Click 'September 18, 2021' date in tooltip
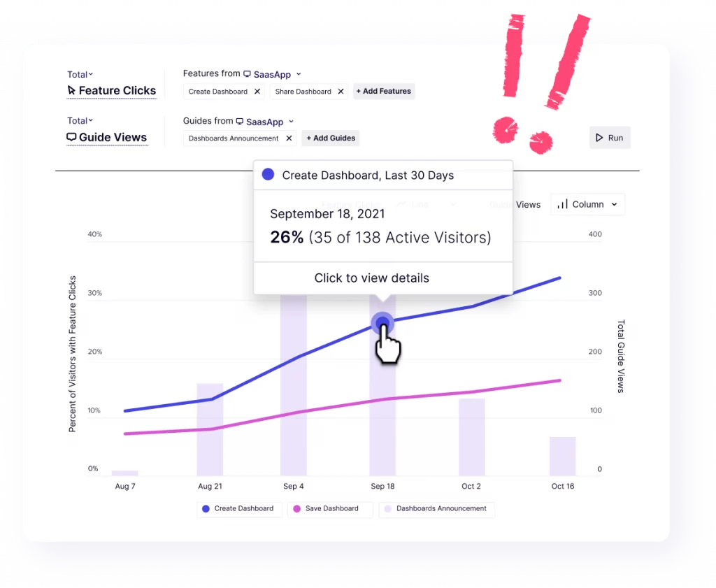The height and width of the screenshot is (588, 716). pyautogui.click(x=327, y=214)
